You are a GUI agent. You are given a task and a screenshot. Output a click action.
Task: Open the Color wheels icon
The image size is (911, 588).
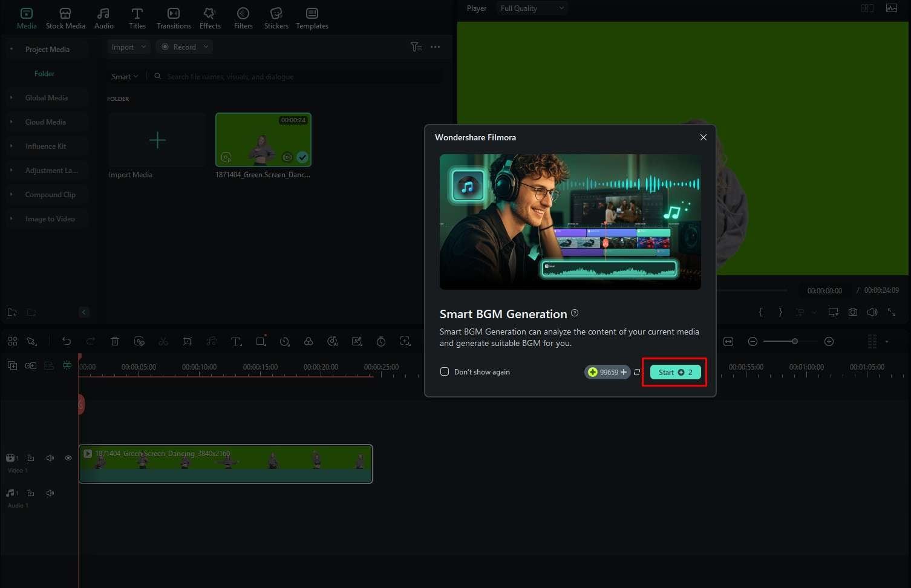(309, 341)
